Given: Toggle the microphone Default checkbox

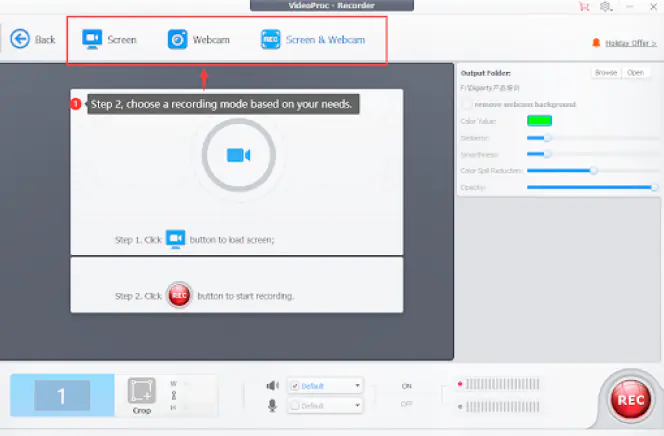Looking at the screenshot, I should tap(295, 406).
